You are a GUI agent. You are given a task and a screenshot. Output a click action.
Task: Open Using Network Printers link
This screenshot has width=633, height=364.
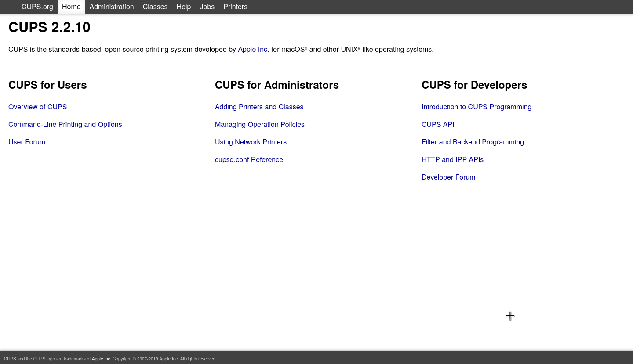pos(251,142)
